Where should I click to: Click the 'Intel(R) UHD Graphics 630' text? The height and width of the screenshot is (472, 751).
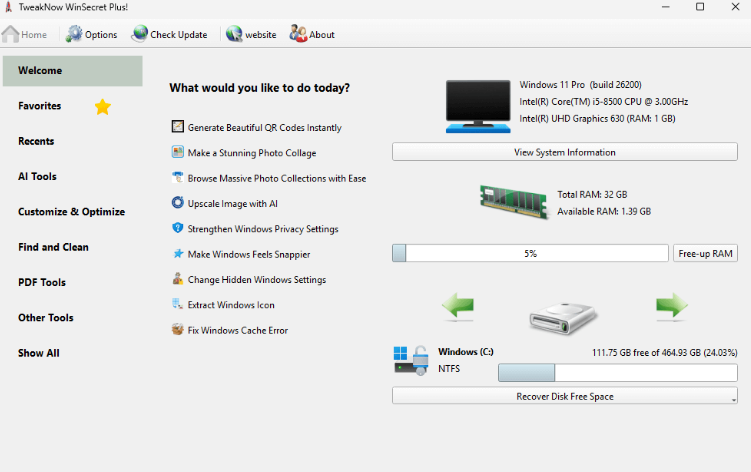(x=572, y=118)
